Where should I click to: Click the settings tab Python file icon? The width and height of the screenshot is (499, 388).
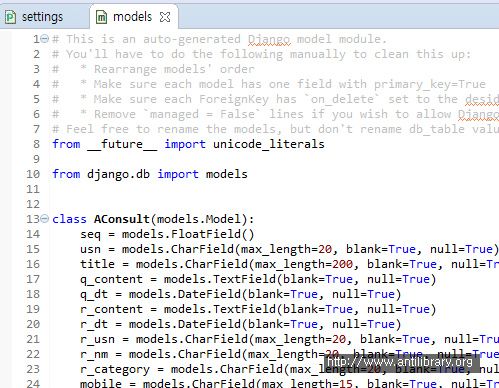click(x=10, y=17)
